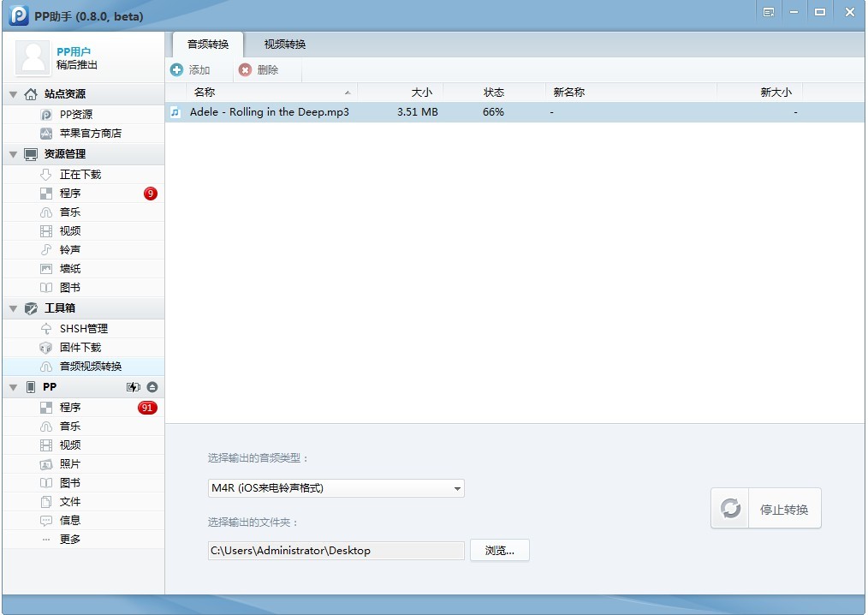Click the red 删除 cross icon
Viewport: 868px width, 615px height.
[x=245, y=70]
